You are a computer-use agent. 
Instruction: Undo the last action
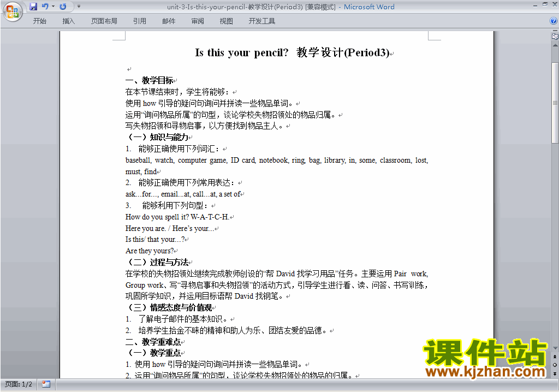pos(45,7)
